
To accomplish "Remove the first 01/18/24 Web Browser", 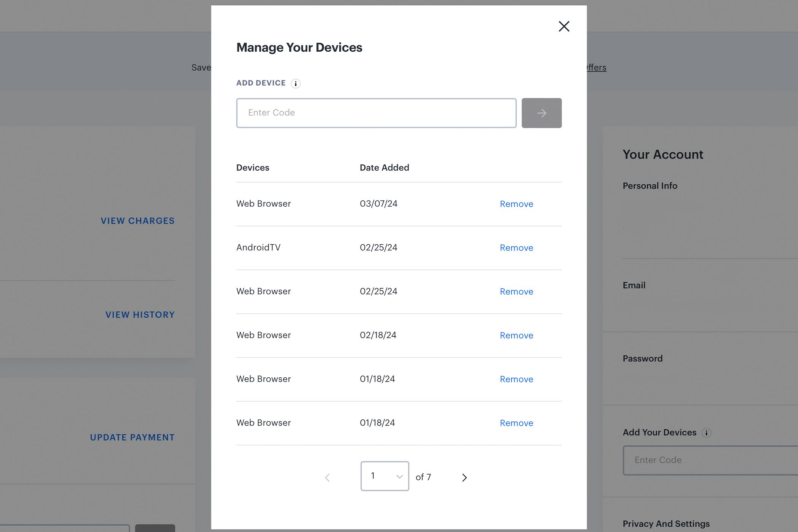I will tap(516, 379).
